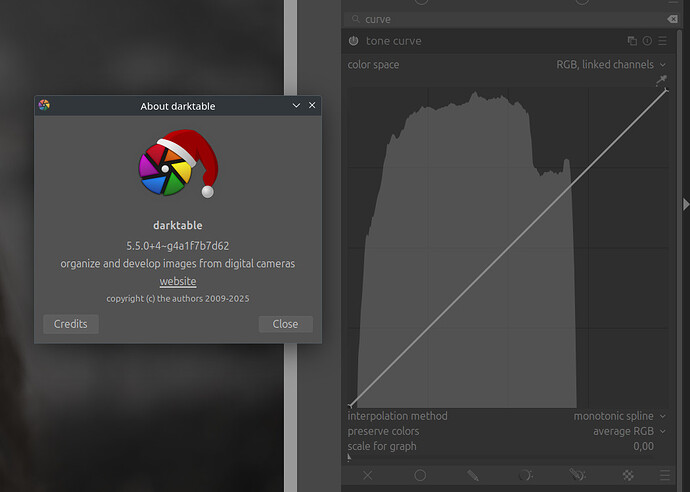
Task: Toggle the tone curve module power icon
Action: 353,41
